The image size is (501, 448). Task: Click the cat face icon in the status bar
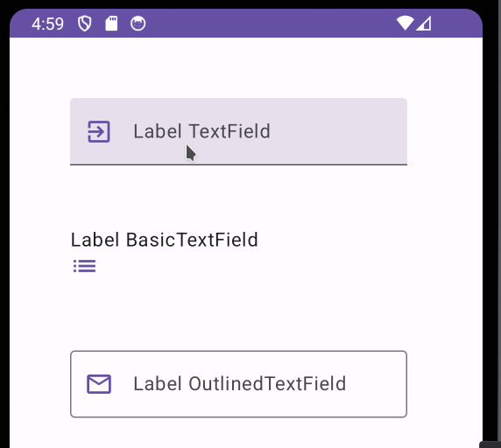138,24
